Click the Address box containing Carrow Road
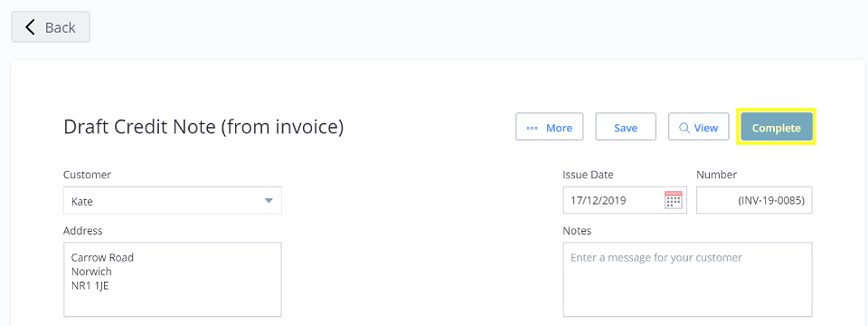Screen dimensions: 868x326 [173, 280]
